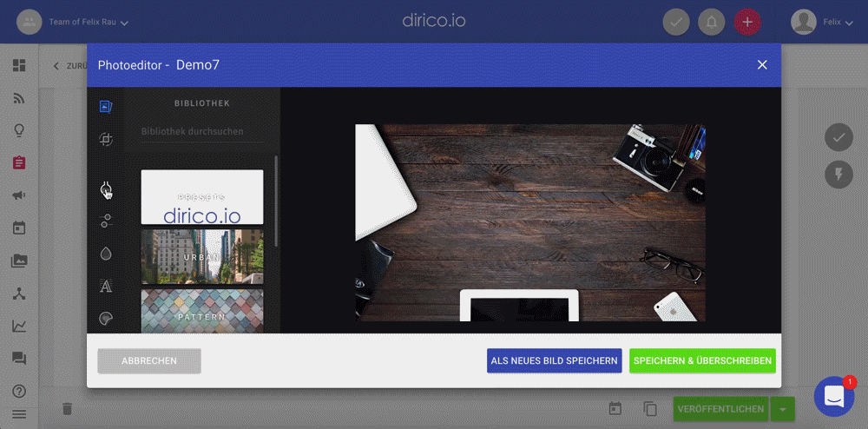Open the network share sidebar icon
Screen dimensions: 868x429
(x=19, y=294)
